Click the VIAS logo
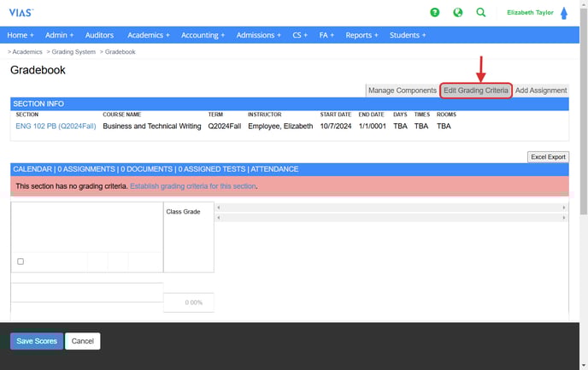 pyautogui.click(x=21, y=13)
